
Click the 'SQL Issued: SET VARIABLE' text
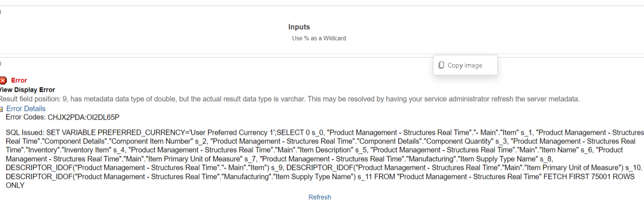tap(51, 132)
